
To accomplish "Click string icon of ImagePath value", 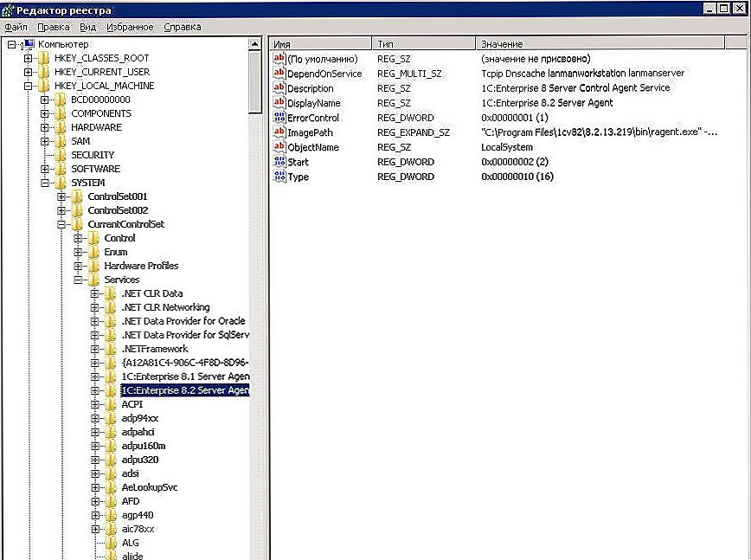I will [279, 132].
